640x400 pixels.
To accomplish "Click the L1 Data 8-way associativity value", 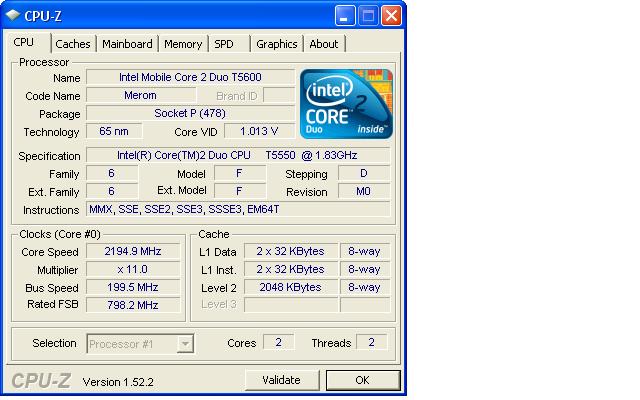I will point(365,251).
